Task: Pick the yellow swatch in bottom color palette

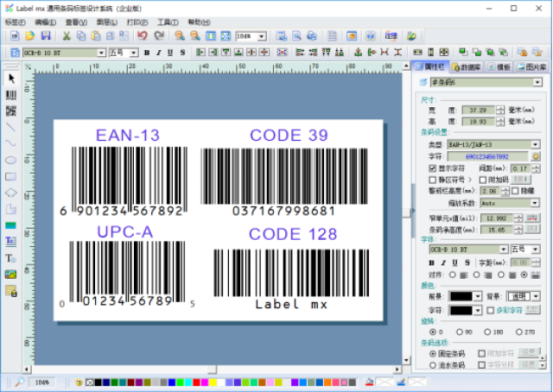Action: [x=213, y=383]
